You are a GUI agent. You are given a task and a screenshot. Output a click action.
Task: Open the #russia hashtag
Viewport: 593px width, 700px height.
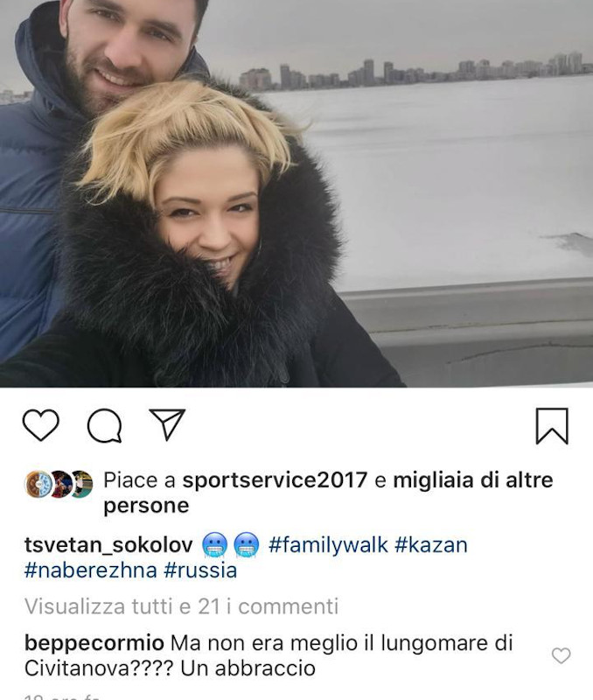pos(200,570)
